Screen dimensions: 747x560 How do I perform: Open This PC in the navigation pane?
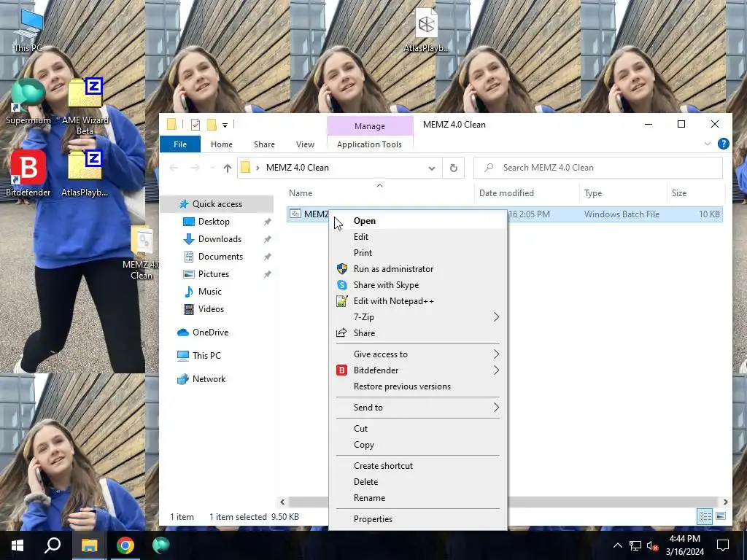click(206, 355)
